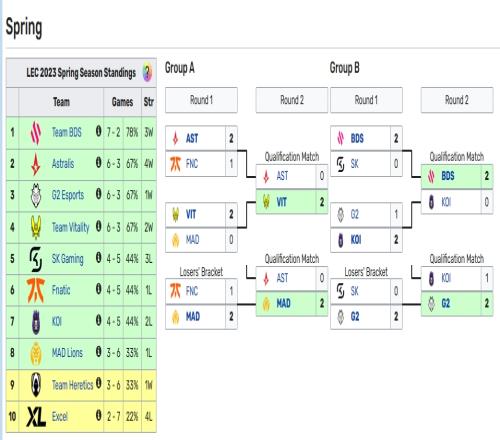The width and height of the screenshot is (500, 440).
Task: Click the Astralis logo in standings table
Action: 36,164
